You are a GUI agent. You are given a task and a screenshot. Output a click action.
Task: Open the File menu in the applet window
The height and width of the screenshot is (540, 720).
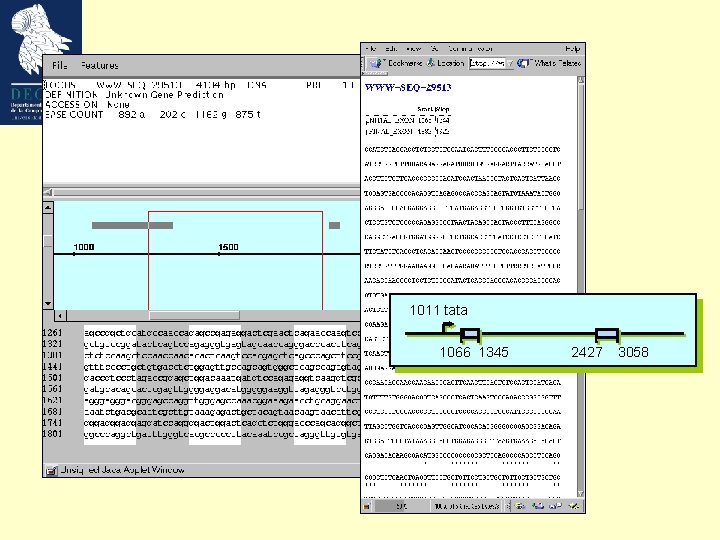(x=60, y=66)
